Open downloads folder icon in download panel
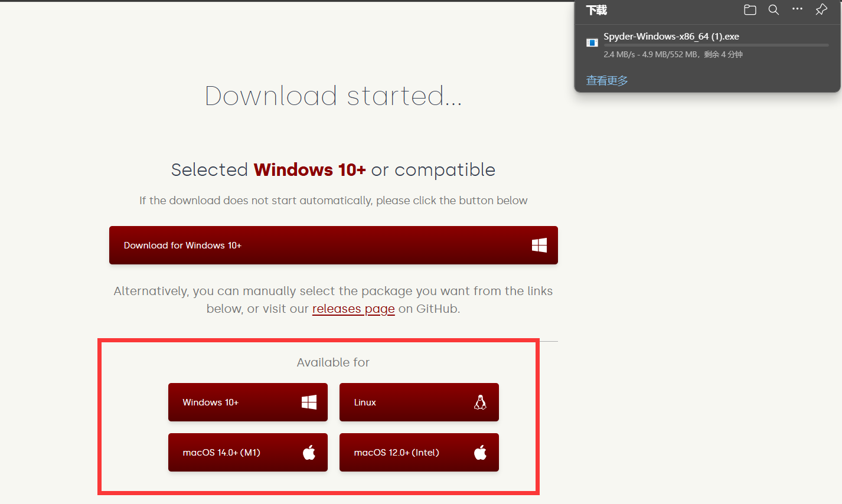Viewport: 842px width, 504px height. tap(750, 9)
